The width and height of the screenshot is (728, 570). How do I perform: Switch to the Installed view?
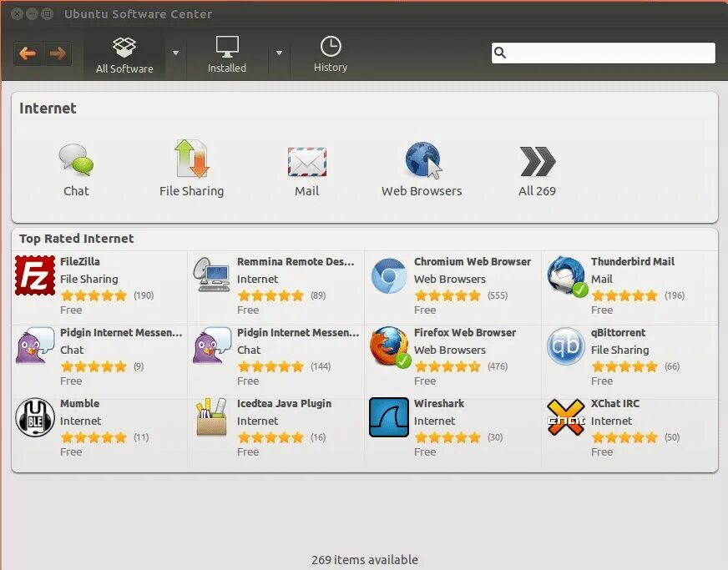coord(227,55)
